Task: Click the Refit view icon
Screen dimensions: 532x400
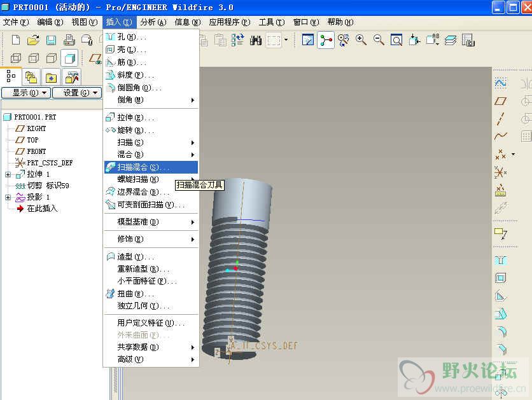Action: [396, 40]
